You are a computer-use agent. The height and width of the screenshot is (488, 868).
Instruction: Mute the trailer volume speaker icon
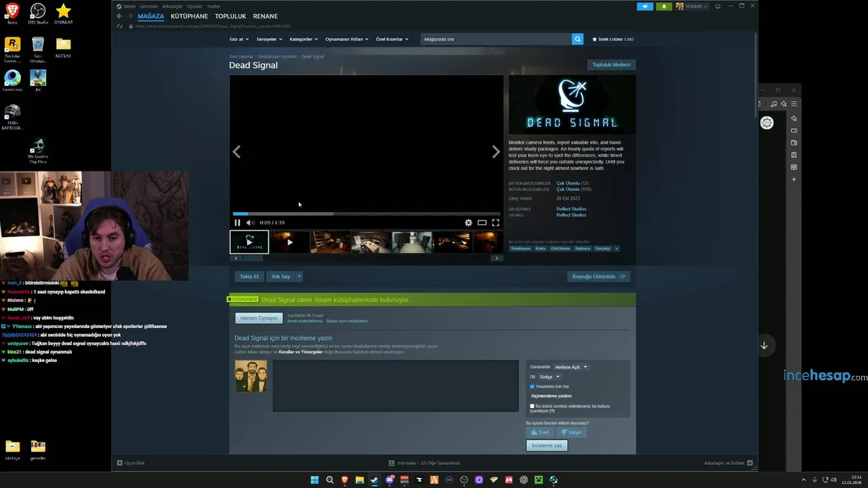[250, 222]
